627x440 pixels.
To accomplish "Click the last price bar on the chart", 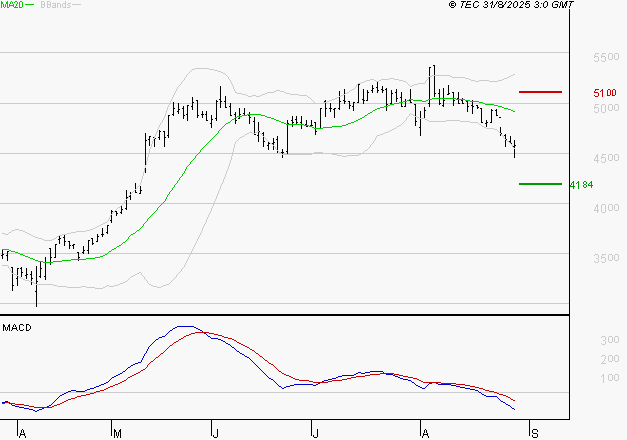I will point(515,149).
